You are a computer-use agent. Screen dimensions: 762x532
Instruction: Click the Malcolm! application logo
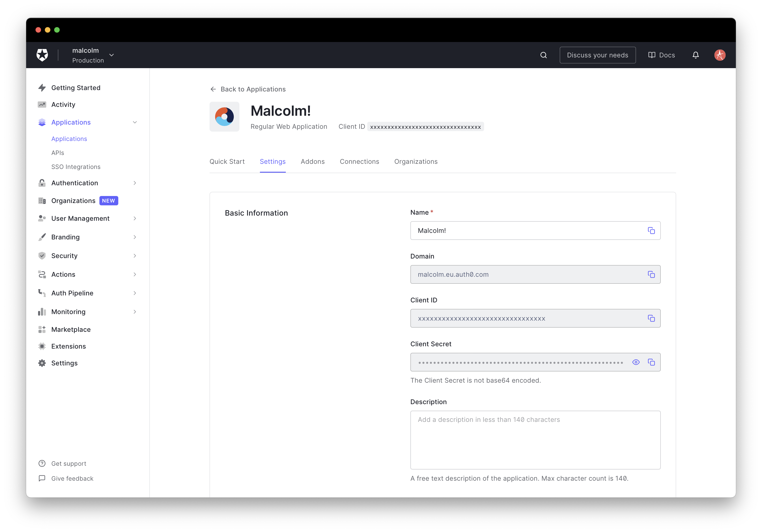click(224, 116)
